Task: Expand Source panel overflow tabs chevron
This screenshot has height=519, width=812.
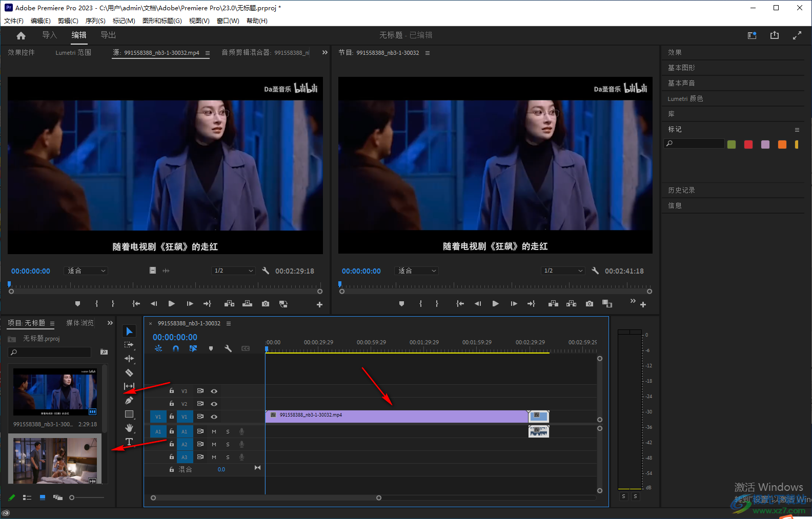Action: pos(324,52)
